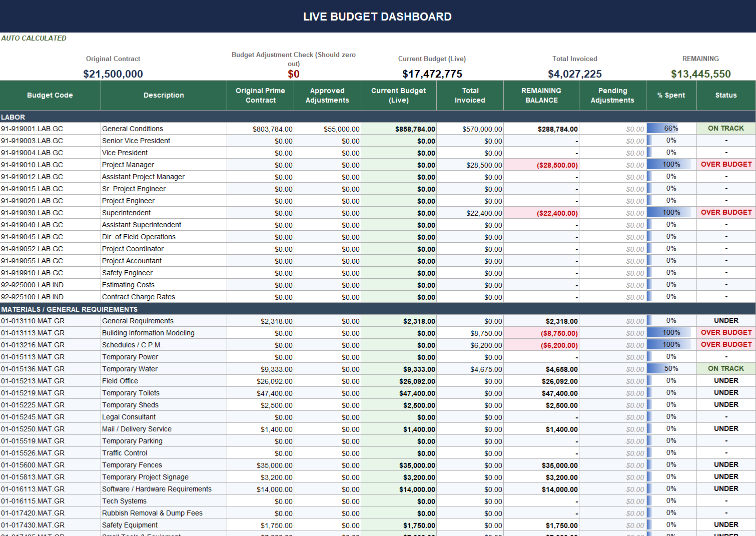Image resolution: width=756 pixels, height=536 pixels.
Task: Click the Budget Code column header
Action: (50, 95)
